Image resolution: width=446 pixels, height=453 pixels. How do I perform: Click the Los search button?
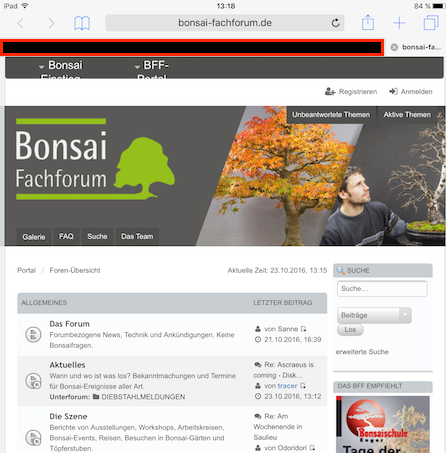click(350, 330)
